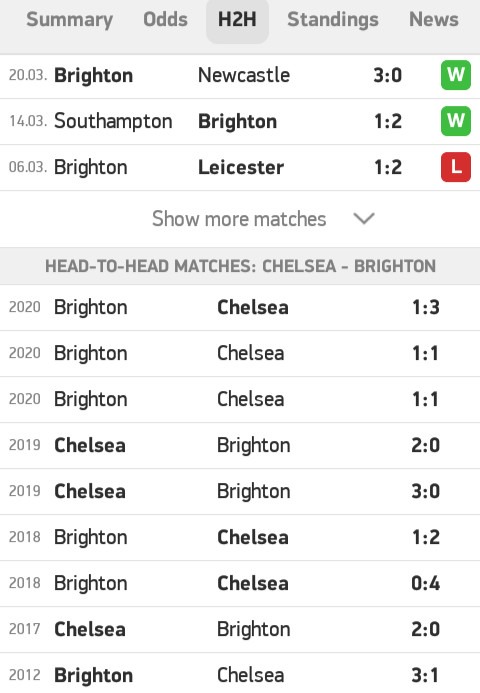The height and width of the screenshot is (693, 480).
Task: Expand the Show more matches chevron
Action: click(364, 218)
